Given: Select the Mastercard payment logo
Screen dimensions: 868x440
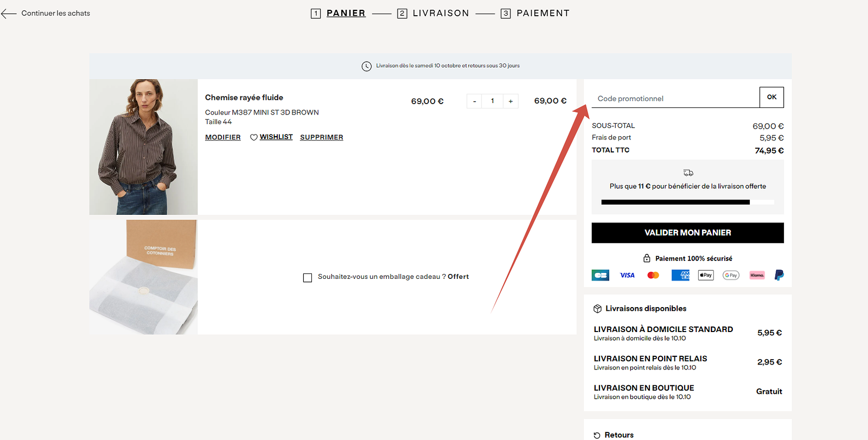Looking at the screenshot, I should pos(653,275).
